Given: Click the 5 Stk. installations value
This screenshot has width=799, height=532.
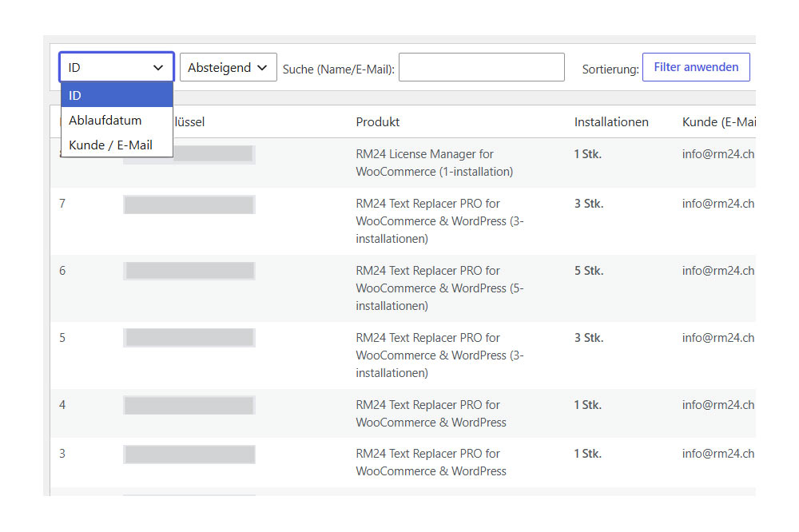Looking at the screenshot, I should (589, 271).
